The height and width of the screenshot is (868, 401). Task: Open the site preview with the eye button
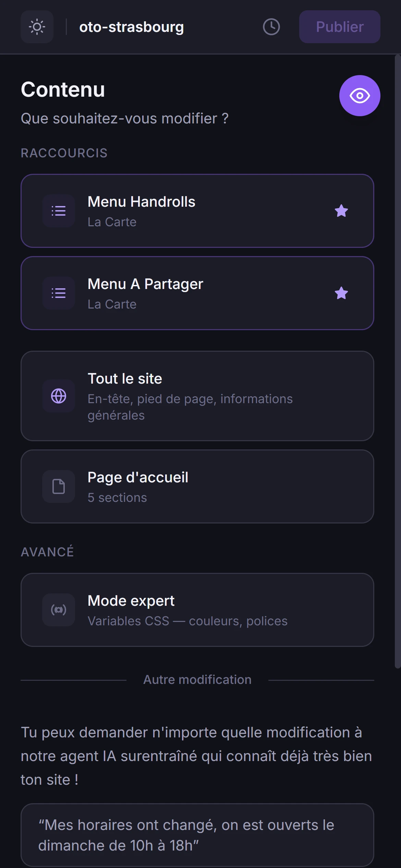360,96
